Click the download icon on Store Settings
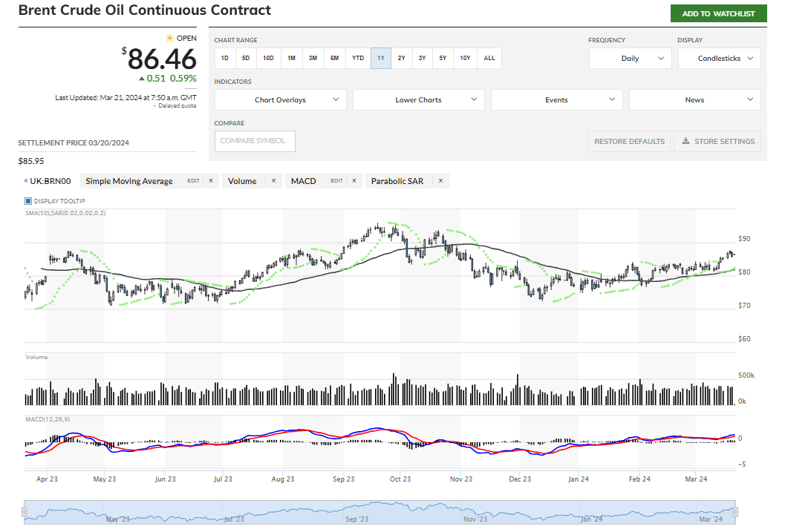 pos(686,141)
